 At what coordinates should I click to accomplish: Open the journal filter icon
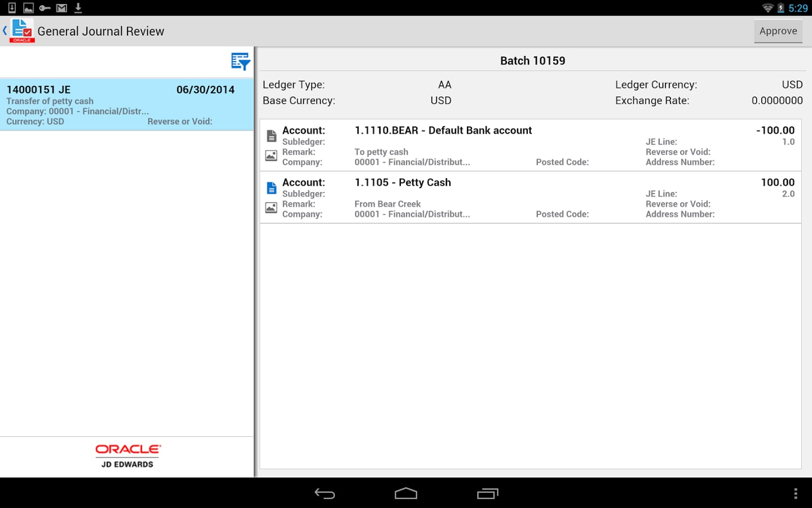pos(241,62)
